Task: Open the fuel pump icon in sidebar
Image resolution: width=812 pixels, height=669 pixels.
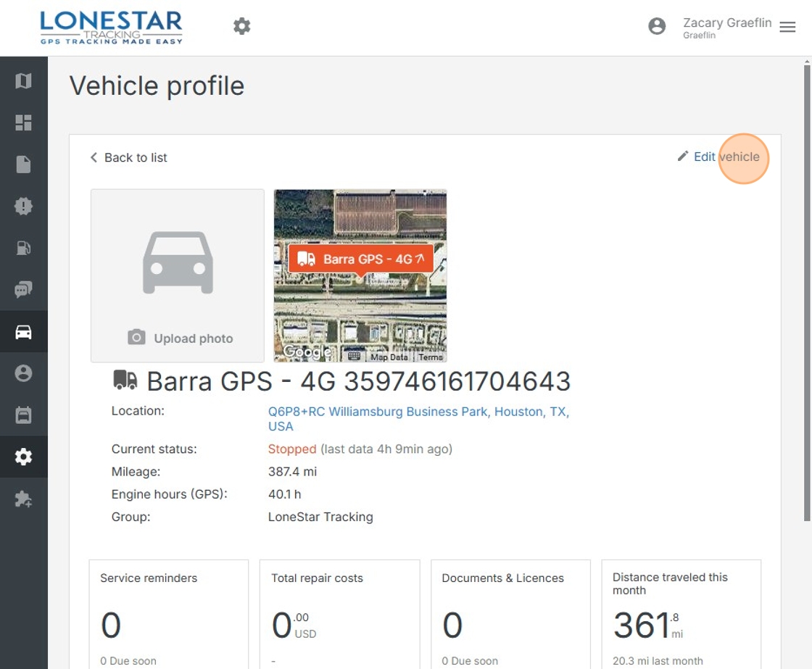Action: (x=23, y=248)
